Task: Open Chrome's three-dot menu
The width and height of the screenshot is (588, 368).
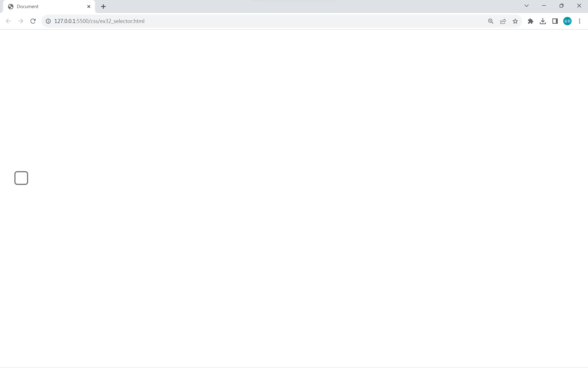Action: click(x=579, y=21)
